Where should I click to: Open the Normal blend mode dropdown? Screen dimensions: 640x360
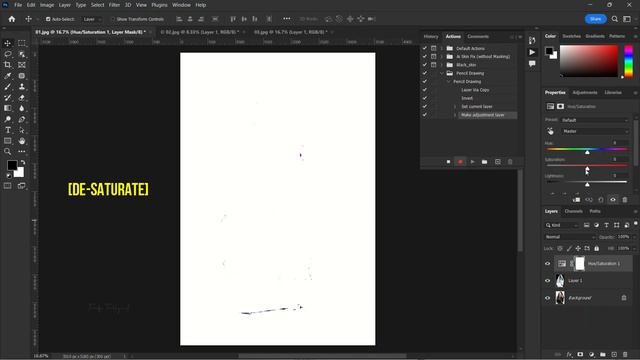pyautogui.click(x=570, y=237)
